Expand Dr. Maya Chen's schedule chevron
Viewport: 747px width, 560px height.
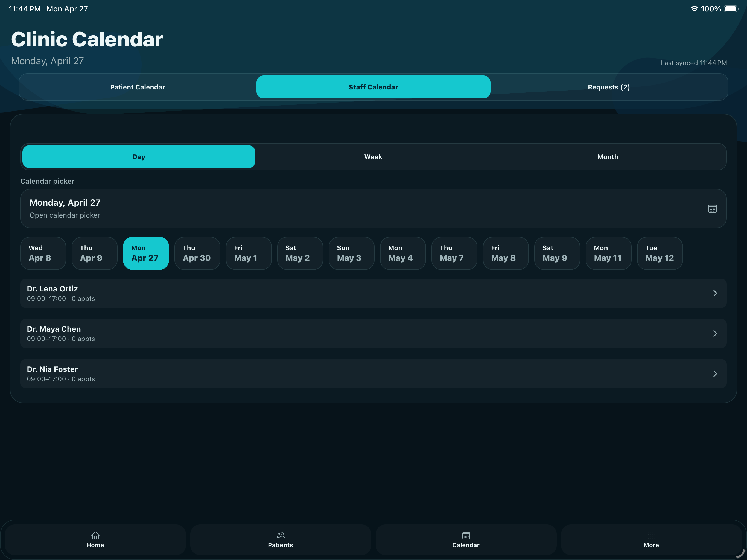coord(715,333)
